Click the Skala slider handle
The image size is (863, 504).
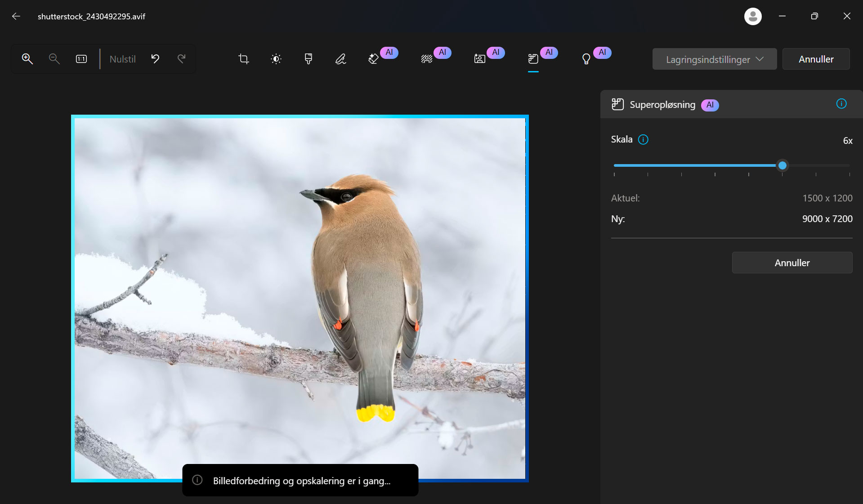click(x=783, y=165)
